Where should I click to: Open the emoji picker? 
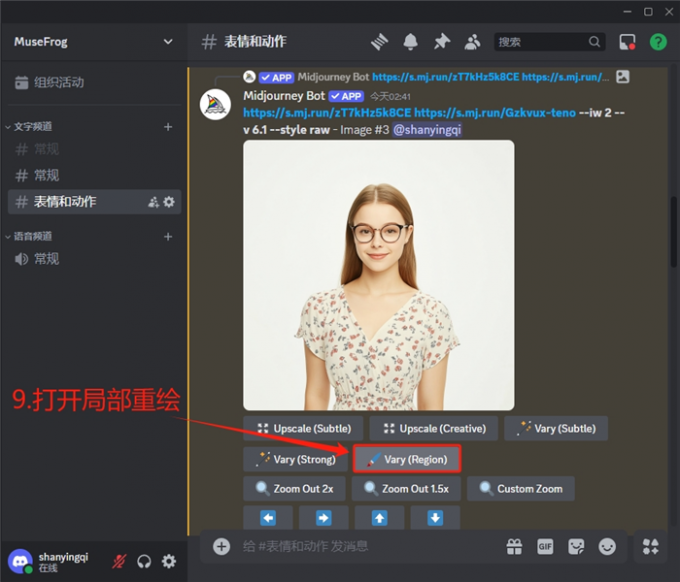pyautogui.click(x=607, y=546)
